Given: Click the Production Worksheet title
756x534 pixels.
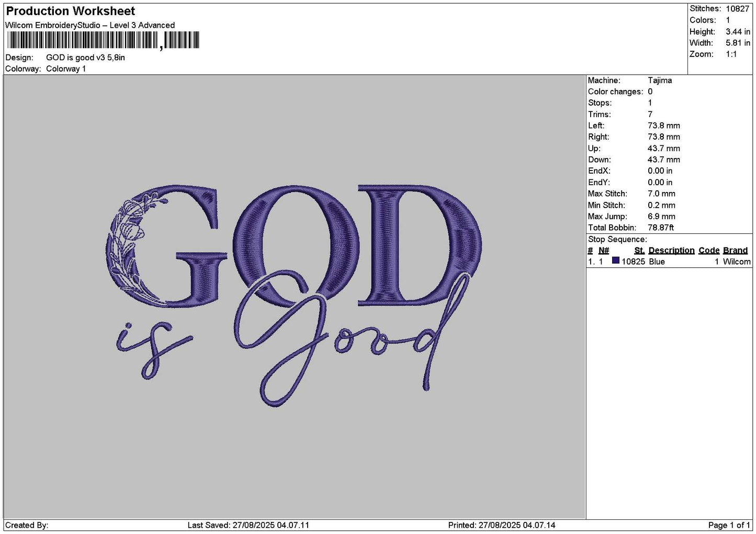Looking at the screenshot, I should click(x=70, y=11).
